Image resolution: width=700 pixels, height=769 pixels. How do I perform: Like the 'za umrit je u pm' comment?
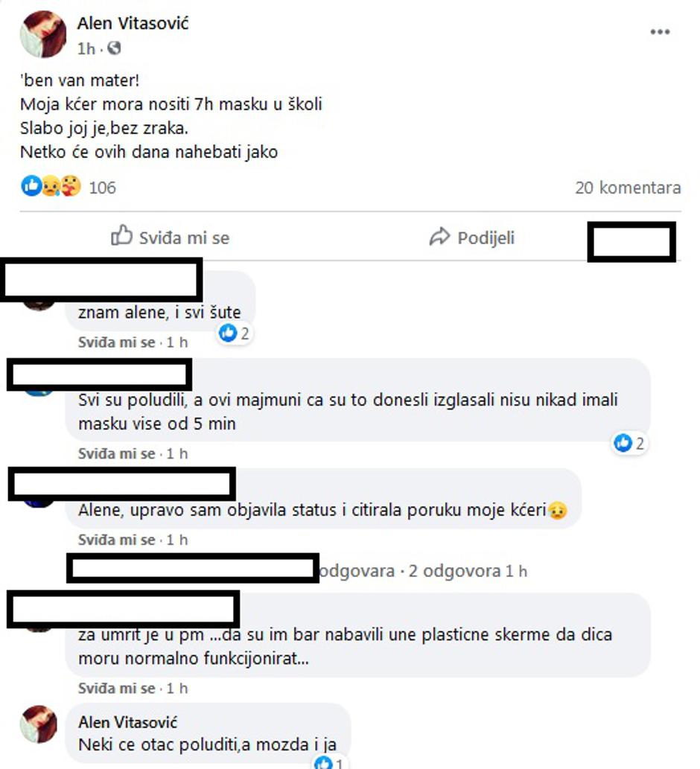116,689
